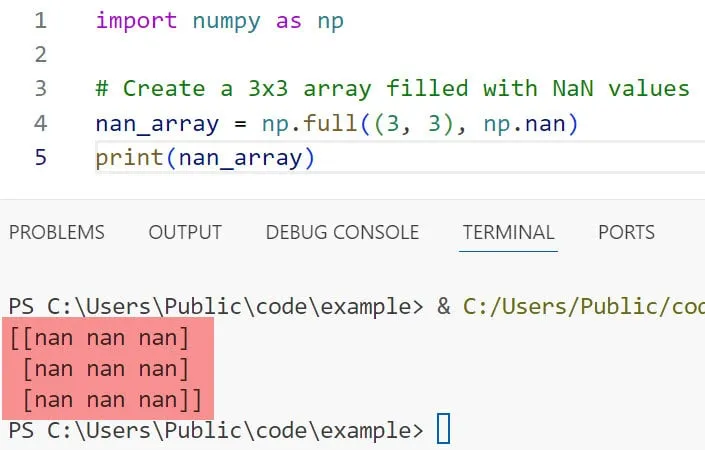Click line number 2 in the gutter

(40, 54)
